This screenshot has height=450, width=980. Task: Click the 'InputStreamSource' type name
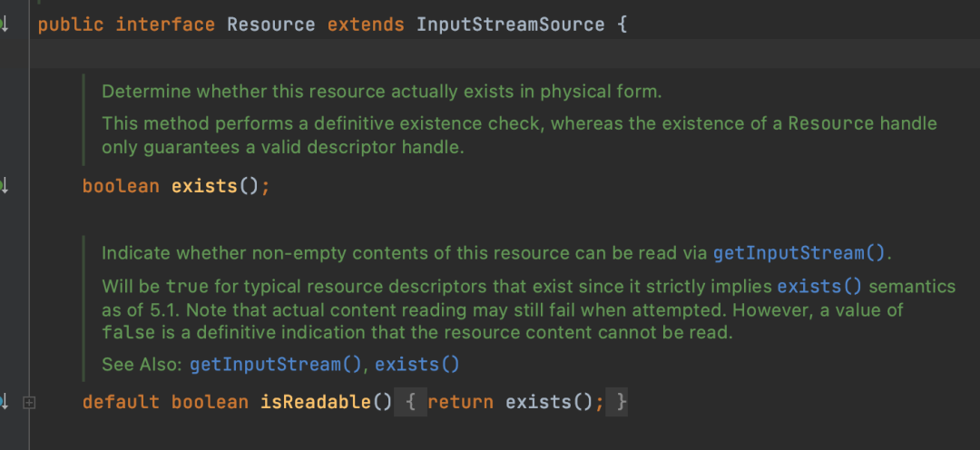[x=511, y=25]
